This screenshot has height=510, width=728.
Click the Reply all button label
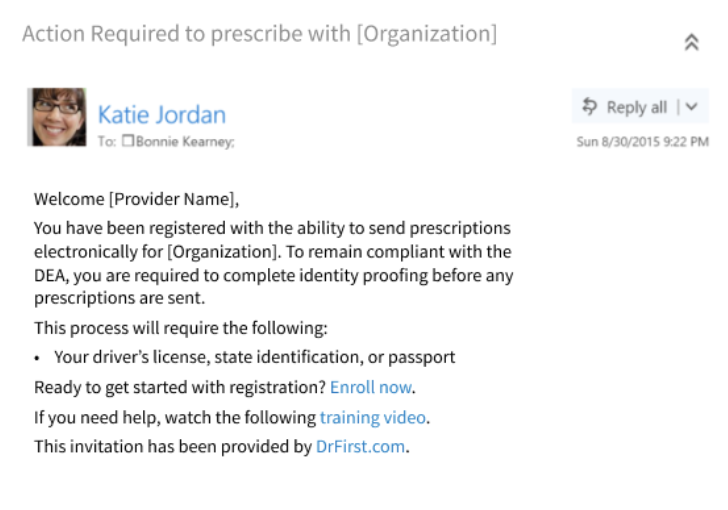coord(637,107)
